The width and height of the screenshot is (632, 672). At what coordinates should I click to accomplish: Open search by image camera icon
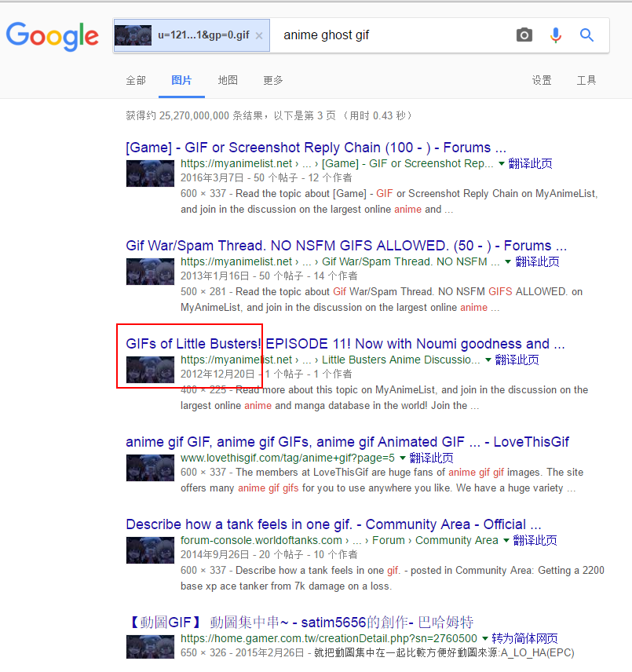524,35
